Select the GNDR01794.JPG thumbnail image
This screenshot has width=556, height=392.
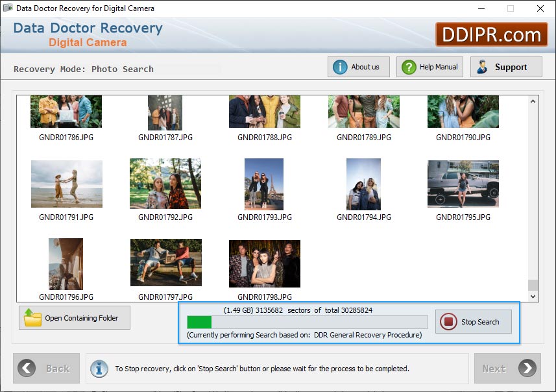coord(363,184)
